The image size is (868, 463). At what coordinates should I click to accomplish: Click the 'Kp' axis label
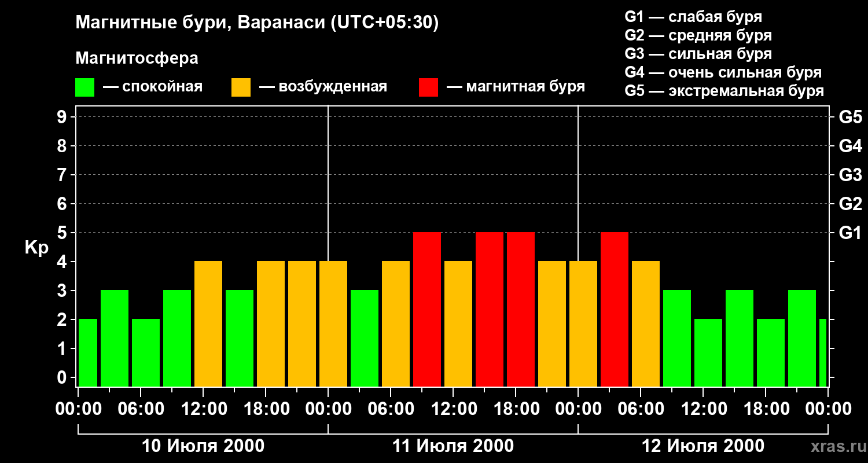pyautogui.click(x=37, y=248)
